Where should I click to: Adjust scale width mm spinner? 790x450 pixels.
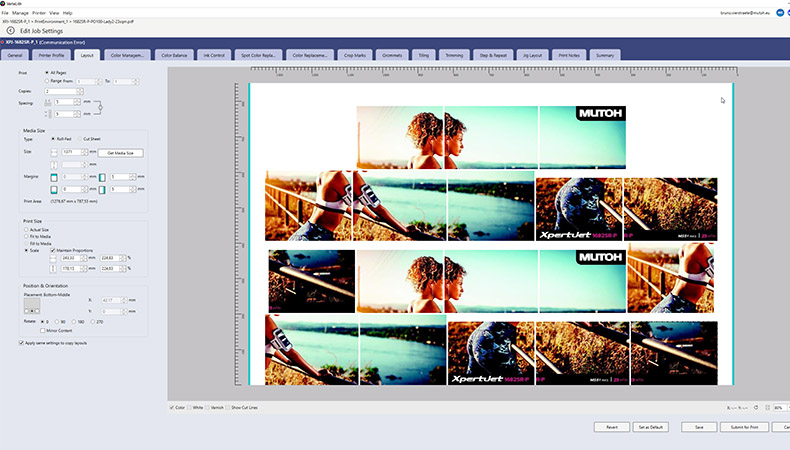(x=83, y=258)
